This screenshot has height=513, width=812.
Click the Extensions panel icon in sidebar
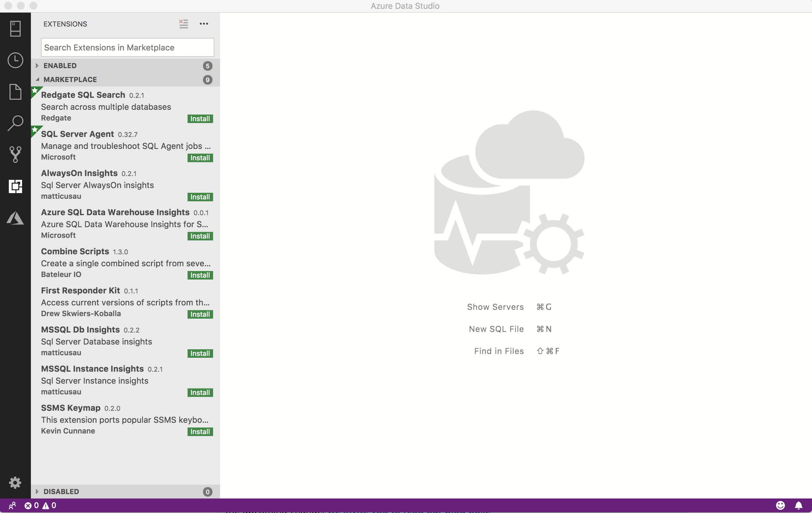pos(15,186)
